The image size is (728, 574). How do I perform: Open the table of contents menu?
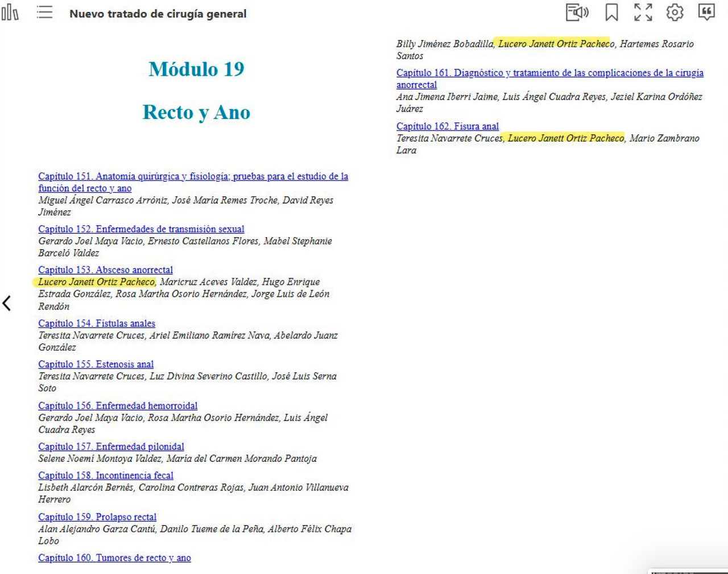tap(44, 13)
